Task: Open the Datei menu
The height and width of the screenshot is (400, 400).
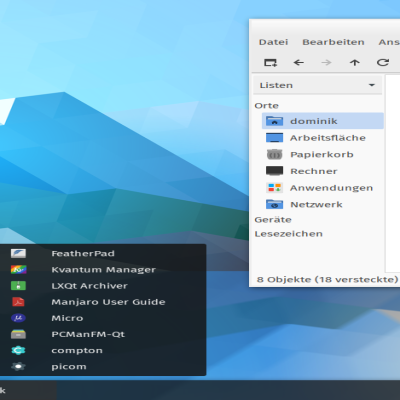Action: pos(273,42)
